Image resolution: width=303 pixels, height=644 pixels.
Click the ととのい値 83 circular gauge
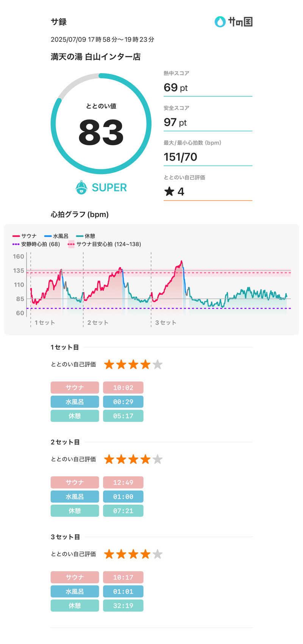(x=101, y=124)
